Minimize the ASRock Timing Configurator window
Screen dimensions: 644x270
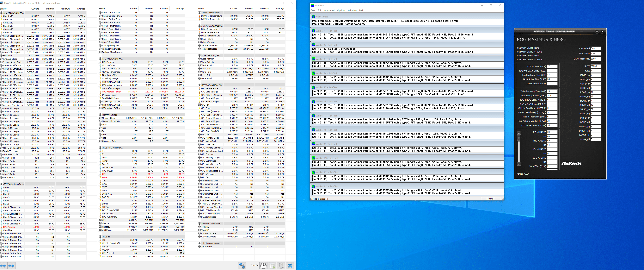pyautogui.click(x=597, y=32)
